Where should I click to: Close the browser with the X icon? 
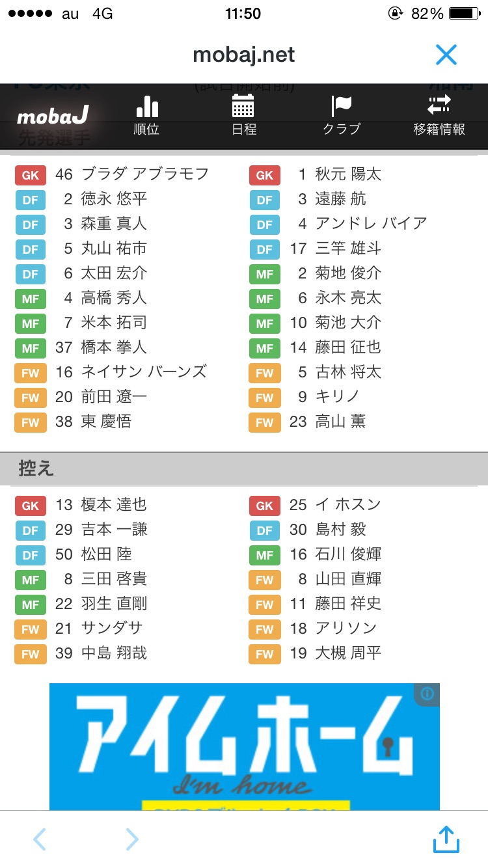coord(446,55)
